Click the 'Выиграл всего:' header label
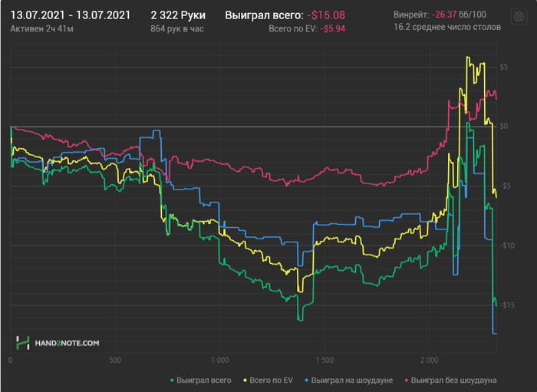 tap(264, 15)
